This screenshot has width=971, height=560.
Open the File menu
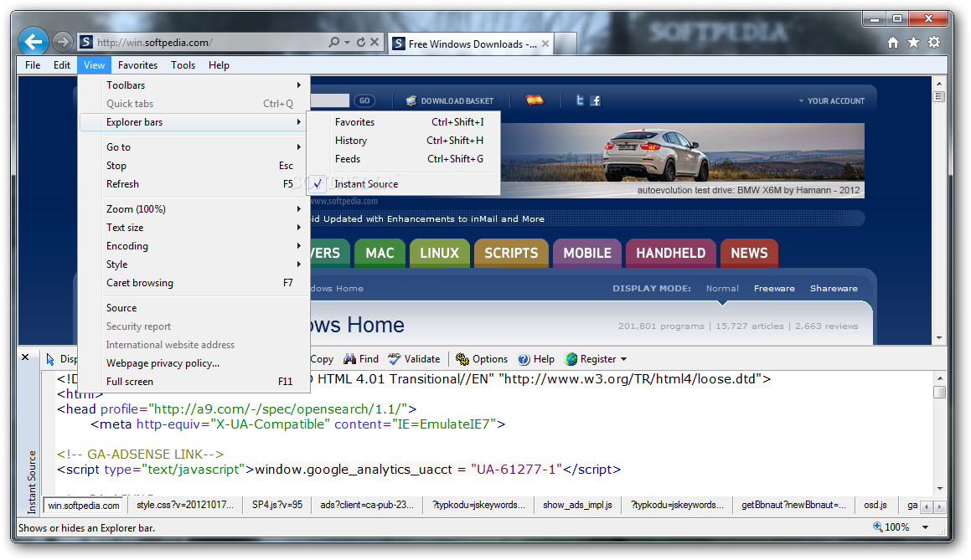(x=33, y=65)
